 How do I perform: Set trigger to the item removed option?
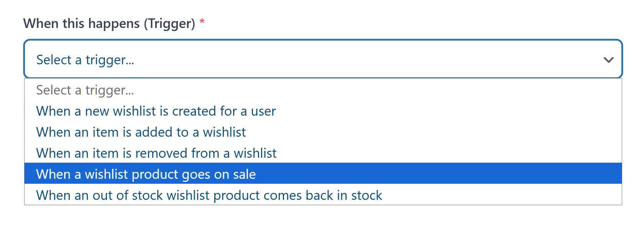coord(156,153)
